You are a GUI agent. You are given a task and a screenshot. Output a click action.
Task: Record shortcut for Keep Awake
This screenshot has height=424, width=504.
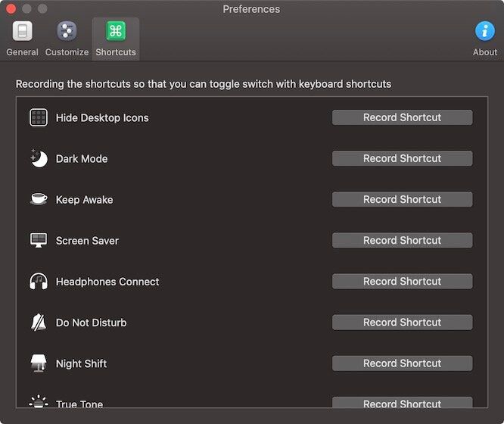pos(402,199)
